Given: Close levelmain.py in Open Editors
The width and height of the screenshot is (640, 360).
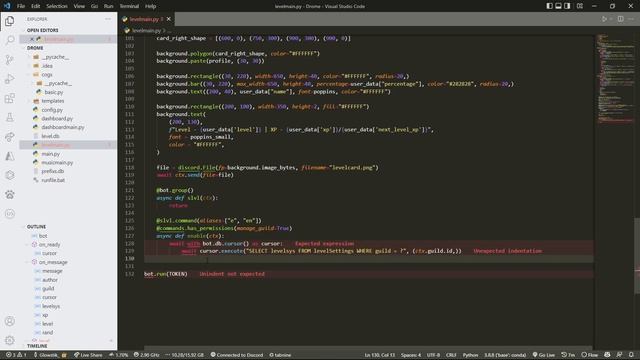Looking at the screenshot, I should (x=32, y=39).
